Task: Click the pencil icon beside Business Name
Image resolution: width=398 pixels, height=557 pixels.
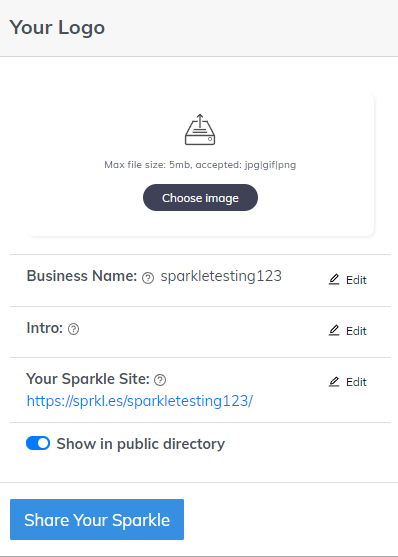Action: [x=334, y=280]
